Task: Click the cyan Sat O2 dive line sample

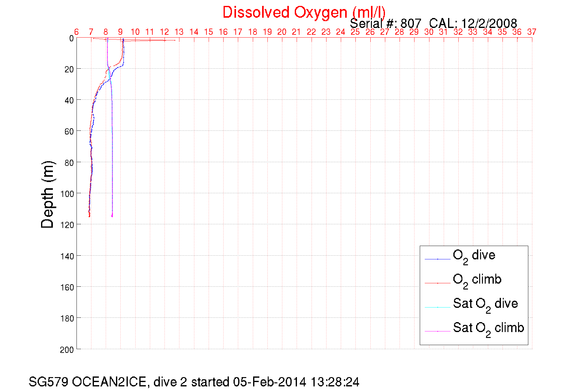Action: tap(438, 307)
